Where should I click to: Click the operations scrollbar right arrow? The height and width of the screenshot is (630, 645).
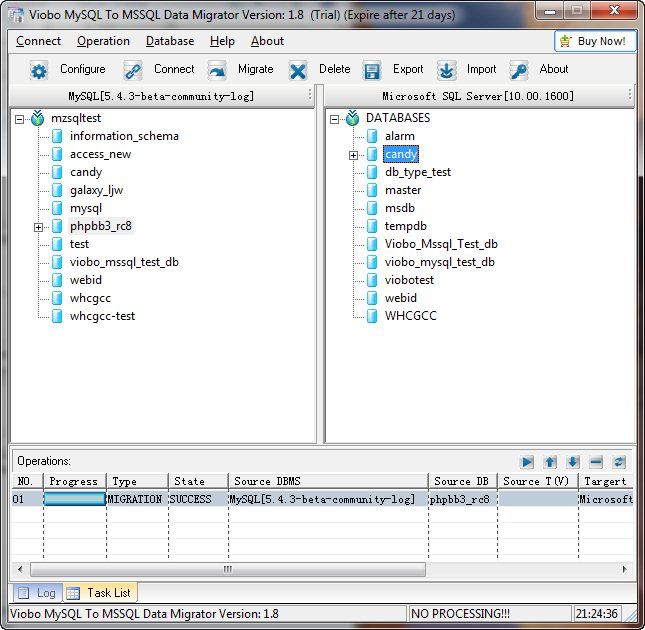click(624, 570)
